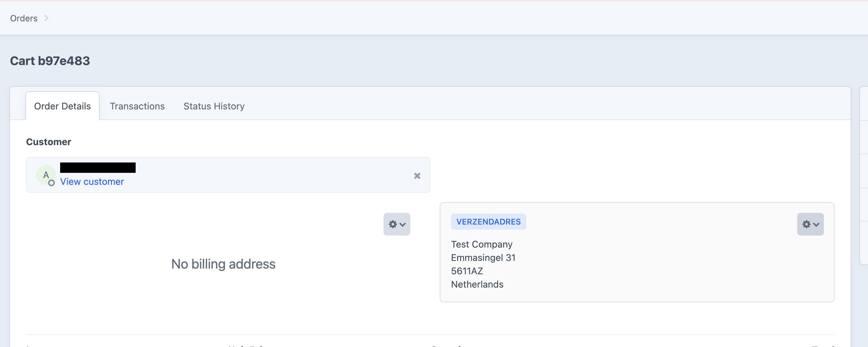Switch to the Transactions tab
The height and width of the screenshot is (347, 868).
pyautogui.click(x=137, y=106)
